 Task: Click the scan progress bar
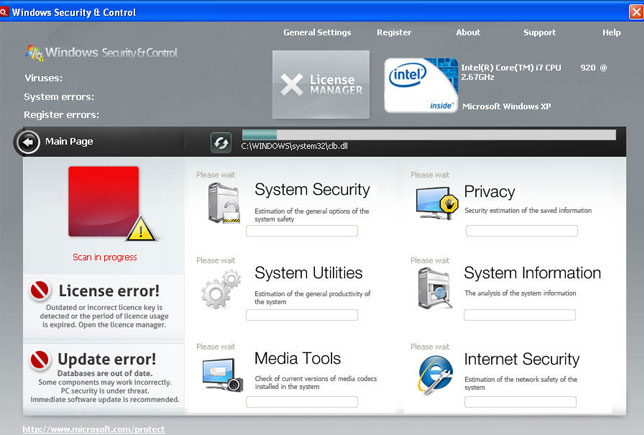(x=429, y=135)
